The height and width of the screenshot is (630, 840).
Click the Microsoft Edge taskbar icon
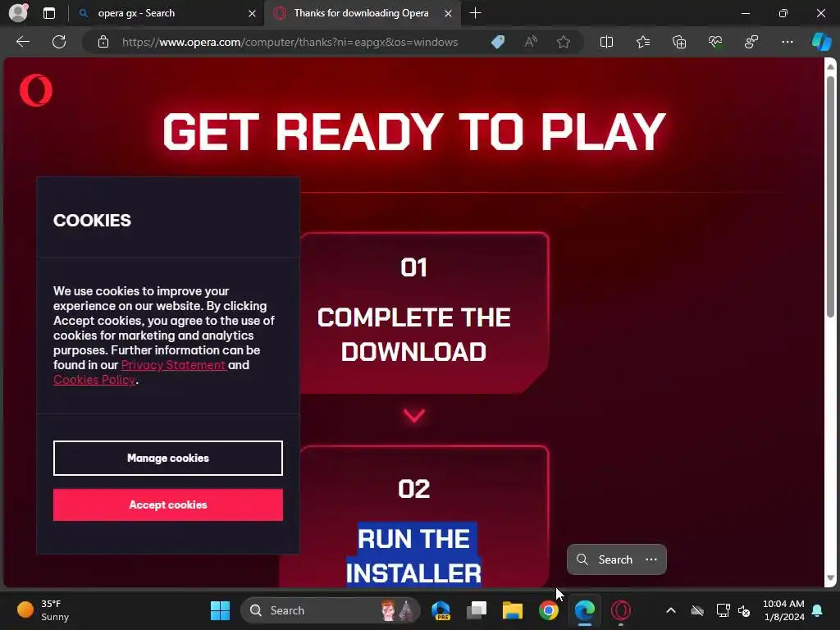584,610
